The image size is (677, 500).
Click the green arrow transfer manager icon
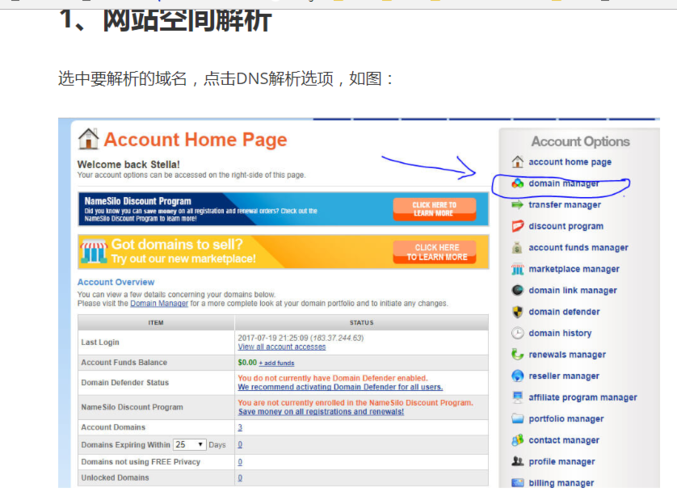click(517, 205)
